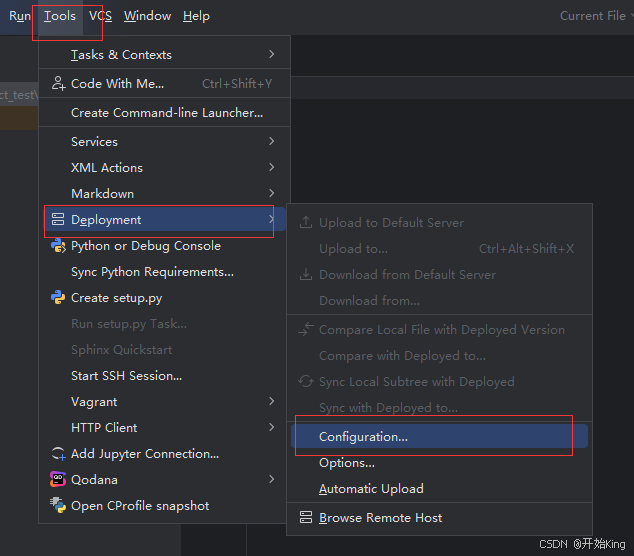Select Sphinx Quickstart entry

tap(122, 349)
